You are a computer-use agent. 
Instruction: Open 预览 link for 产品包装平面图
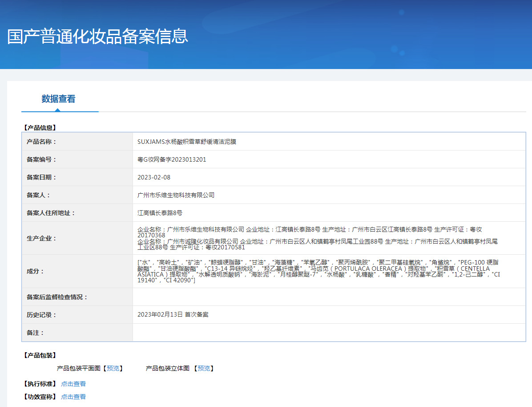[113, 368]
